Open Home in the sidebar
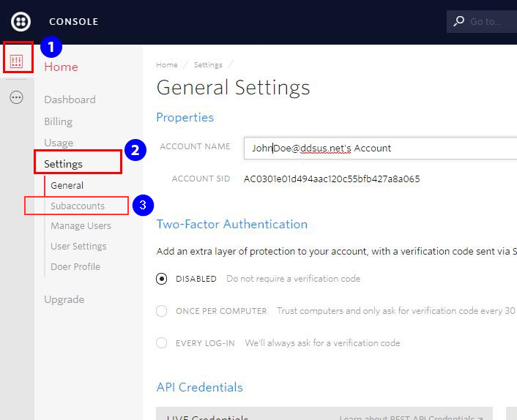The image size is (517, 420). pos(61,67)
